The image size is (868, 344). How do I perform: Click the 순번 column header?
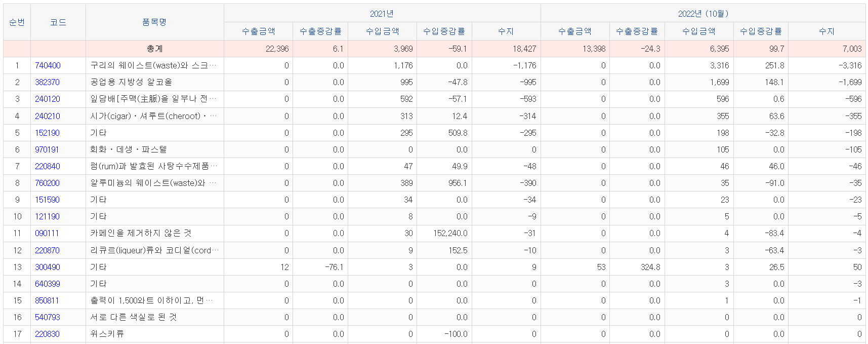coord(17,22)
